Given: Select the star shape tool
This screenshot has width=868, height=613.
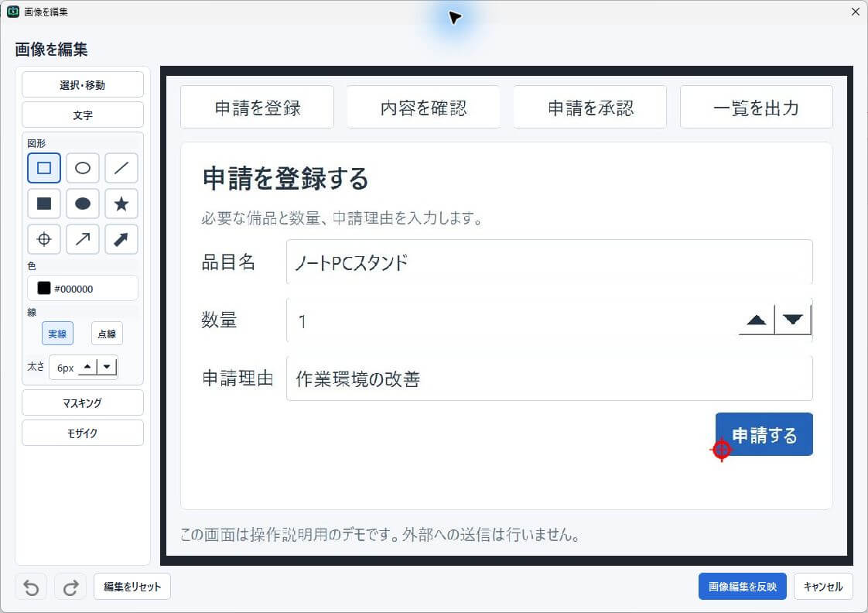Looking at the screenshot, I should [121, 204].
